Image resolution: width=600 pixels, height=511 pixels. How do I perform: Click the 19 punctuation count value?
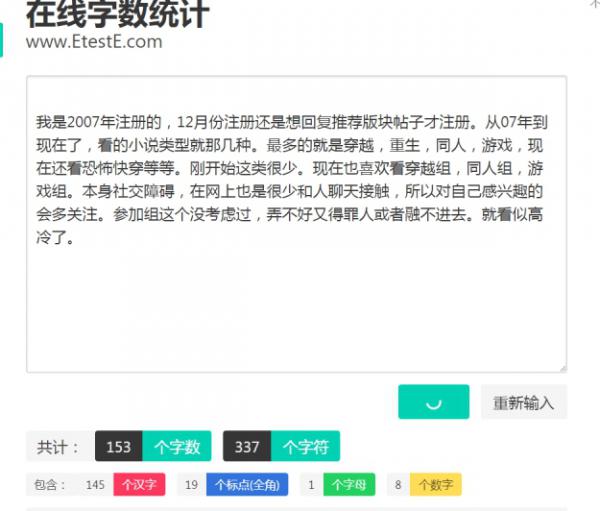192,485
